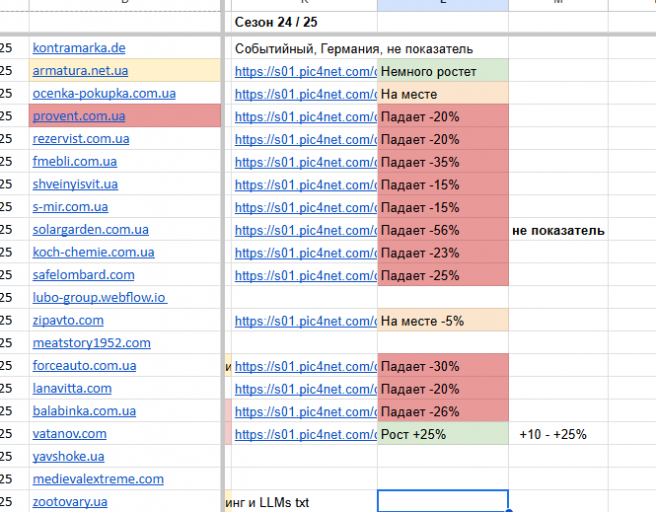Select the 'Падает -25%' cell
The width and height of the screenshot is (656, 512).
[443, 274]
